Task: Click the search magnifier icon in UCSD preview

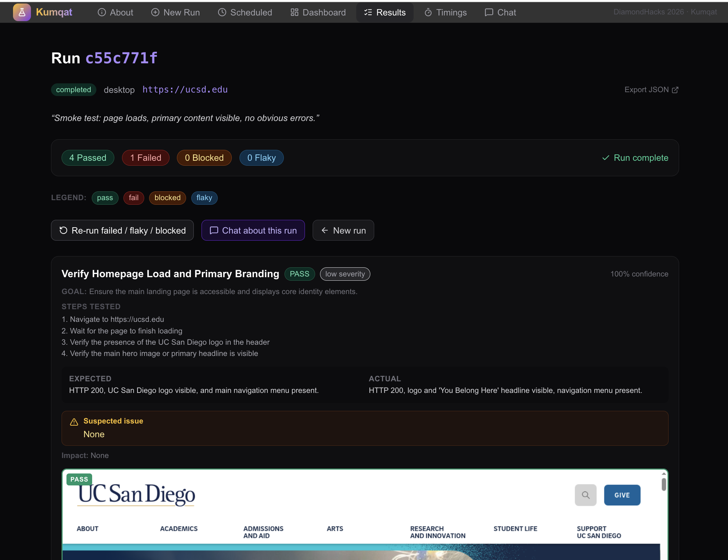Action: click(x=586, y=495)
